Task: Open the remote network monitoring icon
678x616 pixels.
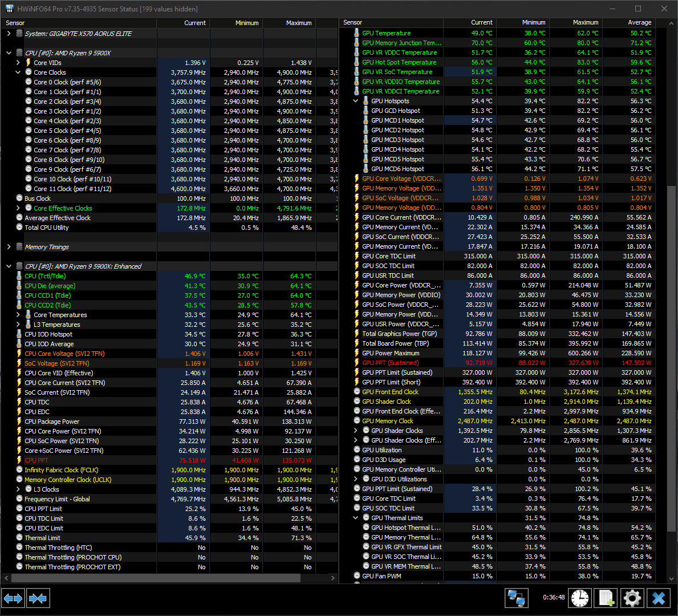Action: coord(516,599)
